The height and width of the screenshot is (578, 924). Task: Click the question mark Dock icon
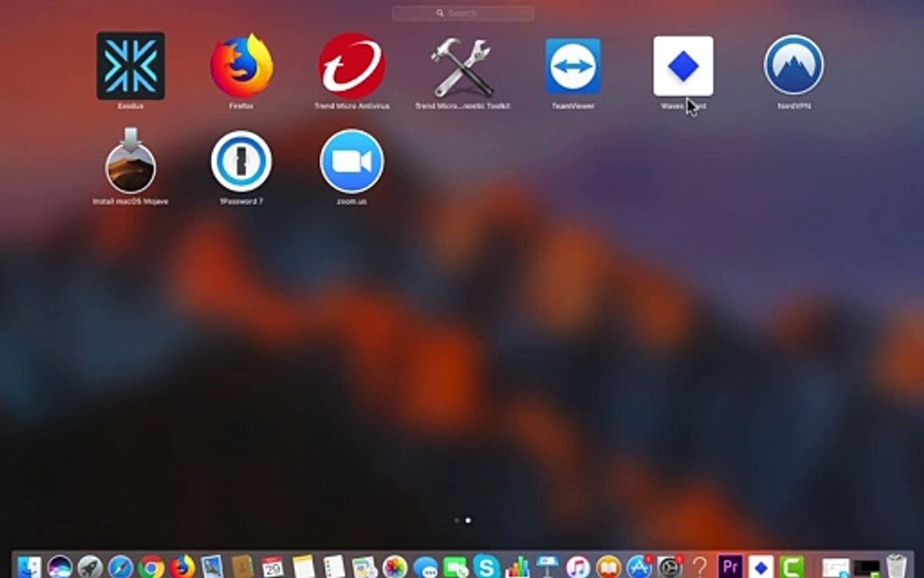click(x=699, y=567)
